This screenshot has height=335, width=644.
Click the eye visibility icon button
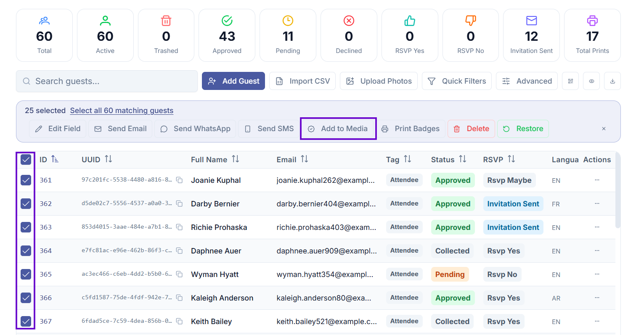(591, 81)
